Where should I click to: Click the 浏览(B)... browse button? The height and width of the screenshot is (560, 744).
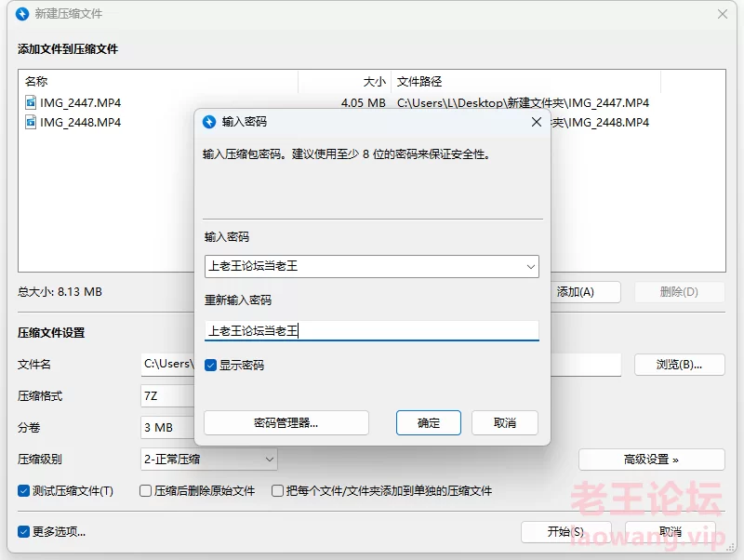click(680, 365)
